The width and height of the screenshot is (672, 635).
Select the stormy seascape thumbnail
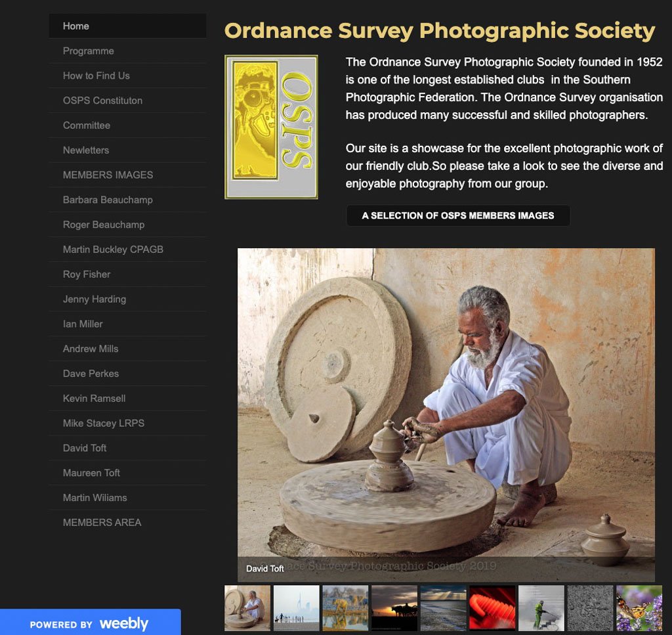tap(443, 607)
